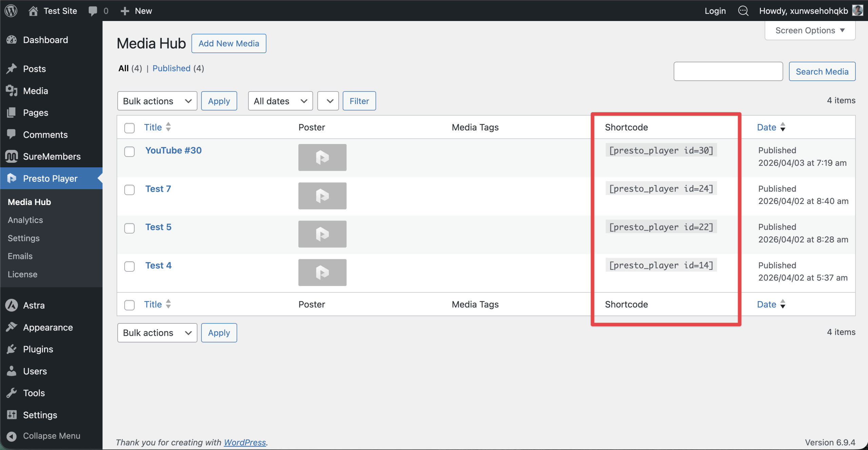Toggle the select-all checkbox in table header
The height and width of the screenshot is (450, 868).
coord(129,128)
